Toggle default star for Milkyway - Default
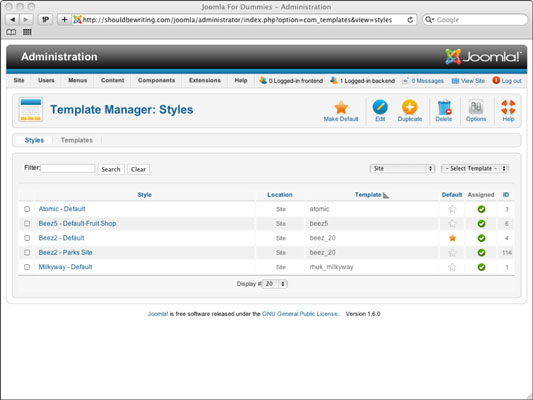533x400 pixels. [x=452, y=267]
